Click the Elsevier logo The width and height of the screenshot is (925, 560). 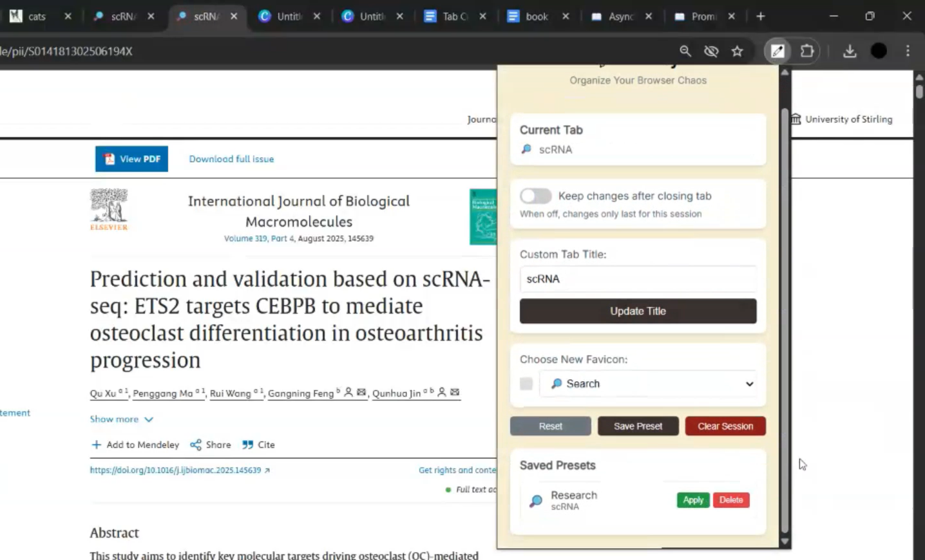(109, 209)
